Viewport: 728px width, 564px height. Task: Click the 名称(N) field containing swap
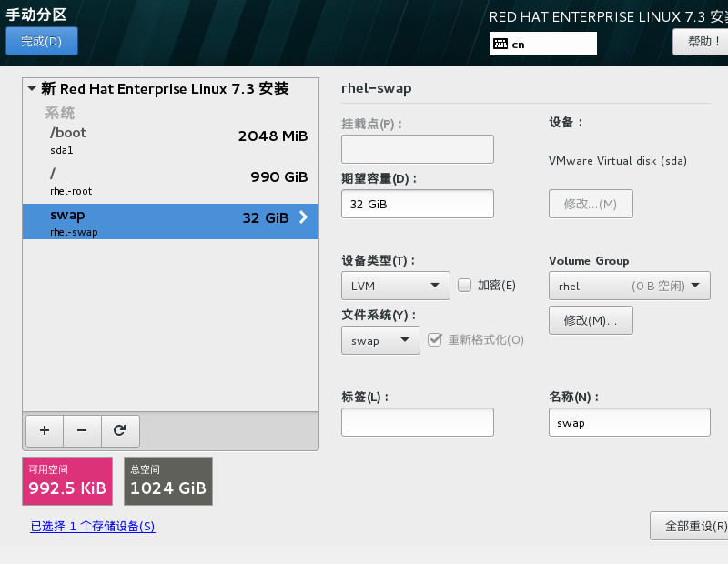tap(629, 422)
